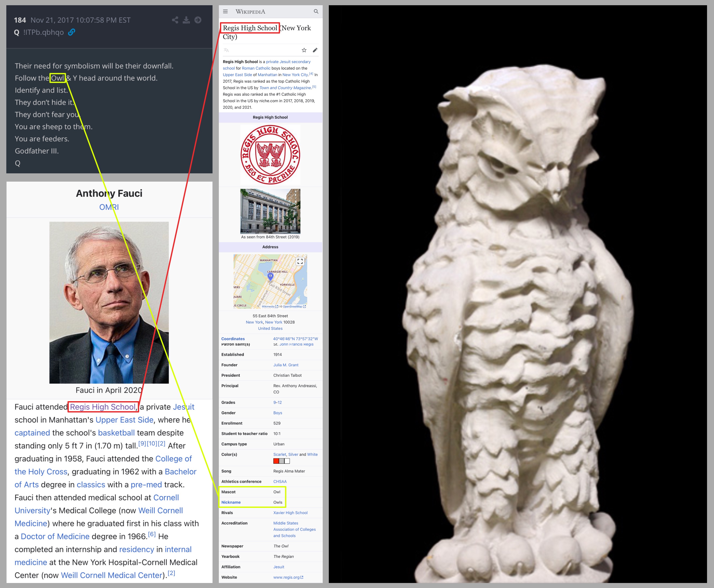The height and width of the screenshot is (588, 714).
Task: Click the Coordinates label link
Action: click(x=233, y=339)
